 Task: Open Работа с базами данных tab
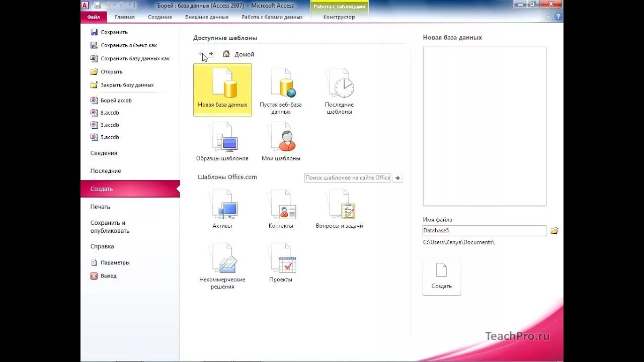(x=272, y=17)
